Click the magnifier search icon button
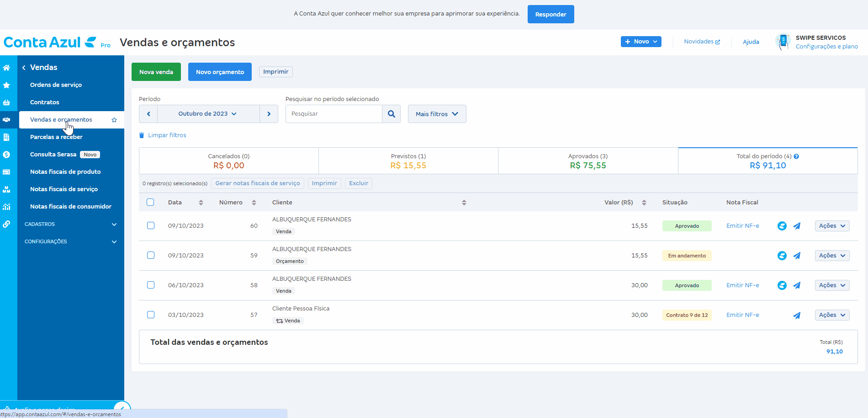The height and width of the screenshot is (418, 868). tap(391, 114)
